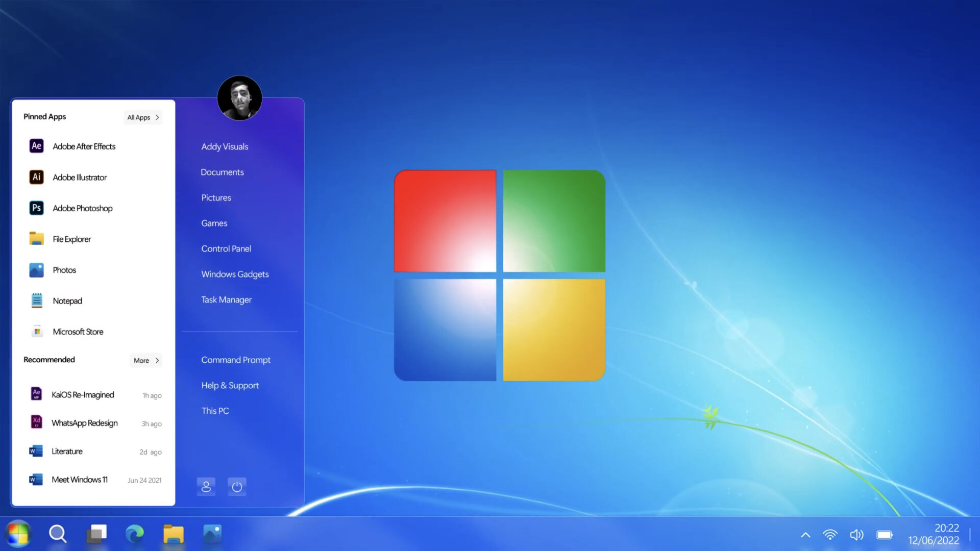Open Photos app from pinned apps
980x551 pixels.
click(64, 269)
